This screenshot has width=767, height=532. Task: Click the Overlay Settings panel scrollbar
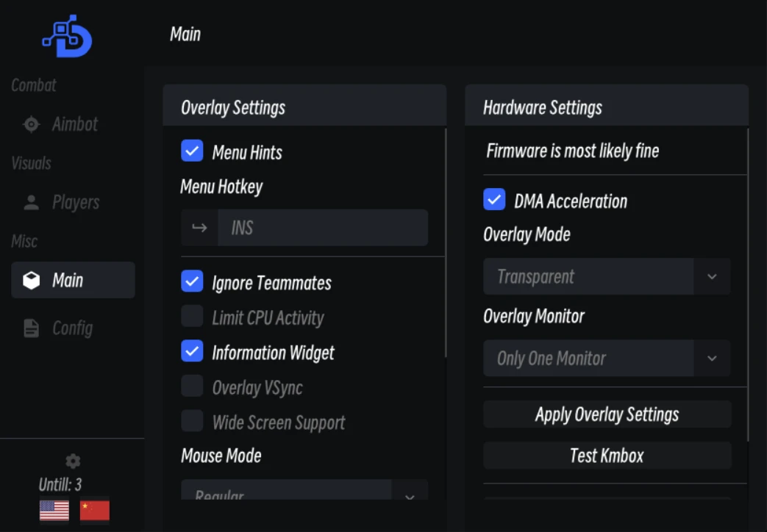(446, 243)
